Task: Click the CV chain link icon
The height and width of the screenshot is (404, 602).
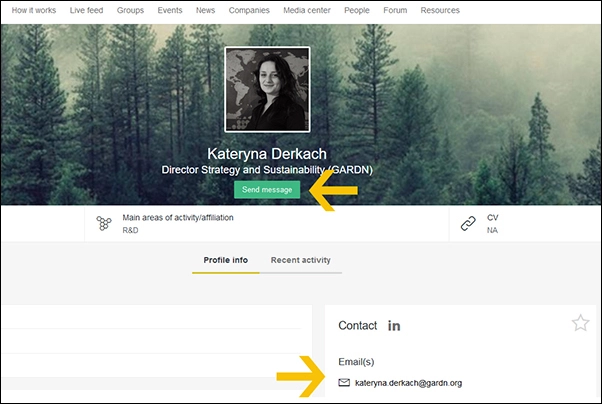Action: pyautogui.click(x=467, y=224)
